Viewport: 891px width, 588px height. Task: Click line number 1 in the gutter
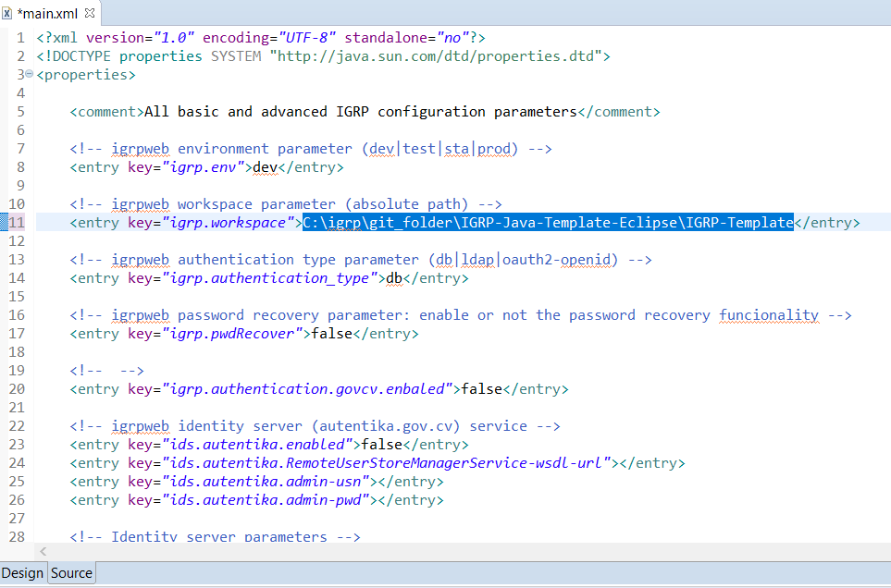(x=20, y=38)
